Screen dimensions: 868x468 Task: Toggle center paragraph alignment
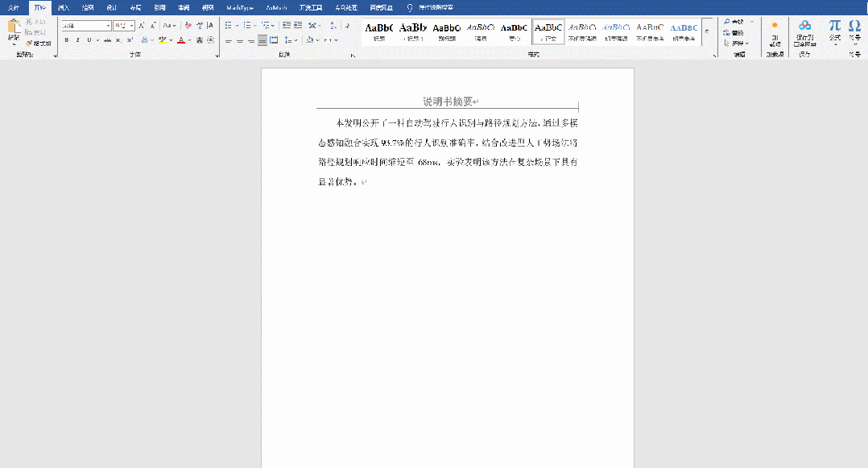click(240, 39)
